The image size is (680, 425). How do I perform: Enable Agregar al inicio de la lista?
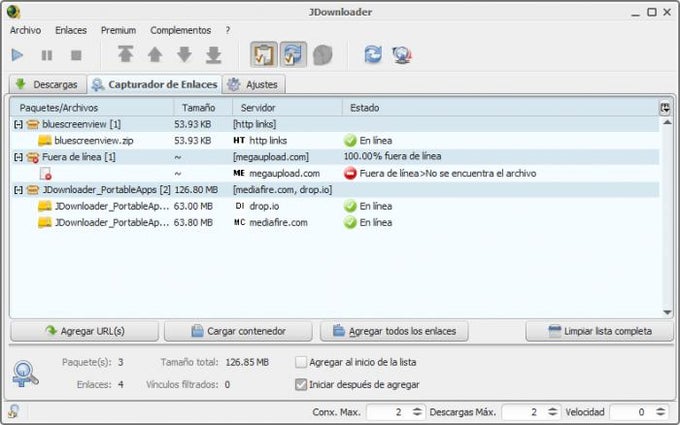[x=301, y=362]
